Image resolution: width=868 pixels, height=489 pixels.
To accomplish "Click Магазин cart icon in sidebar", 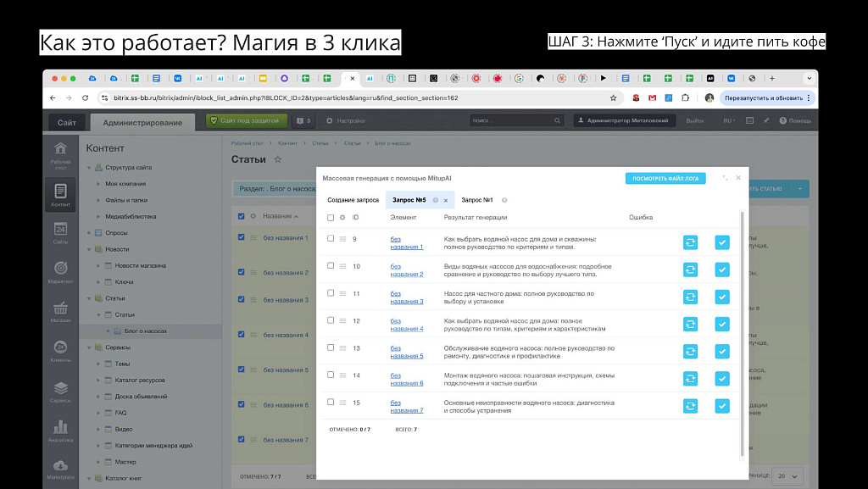I will click(x=60, y=311).
